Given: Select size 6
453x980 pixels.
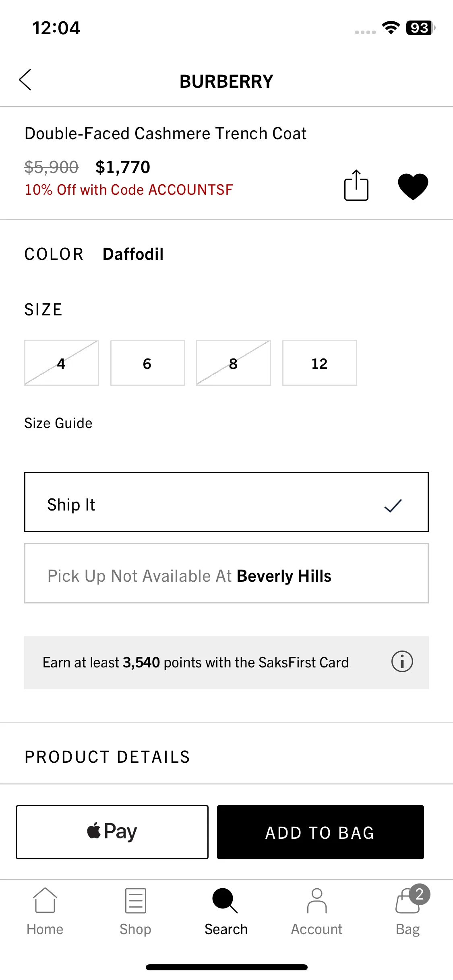Looking at the screenshot, I should click(x=148, y=363).
